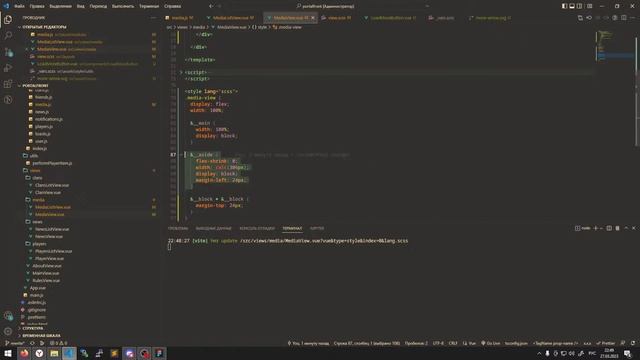
Task: Collapse the news folder in explorer
Action: tap(37, 222)
